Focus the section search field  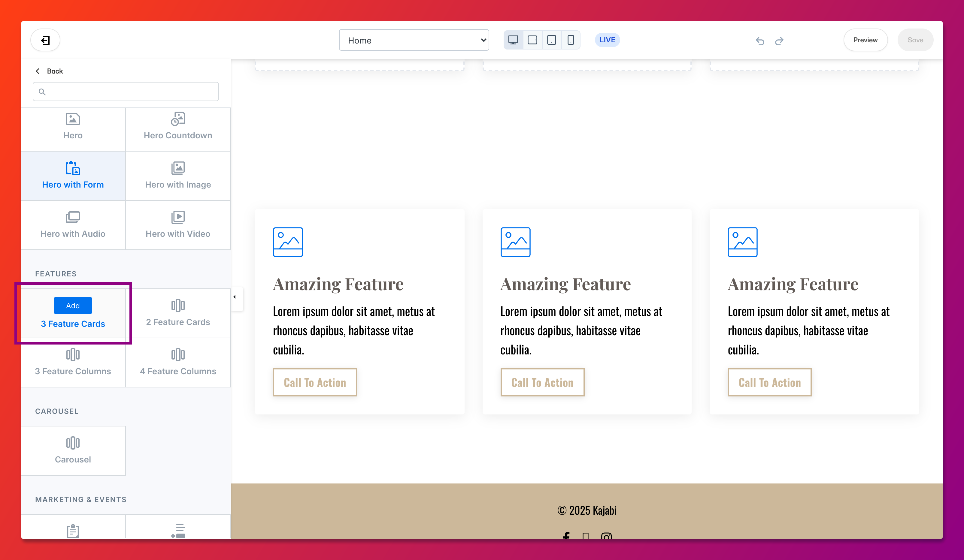126,92
